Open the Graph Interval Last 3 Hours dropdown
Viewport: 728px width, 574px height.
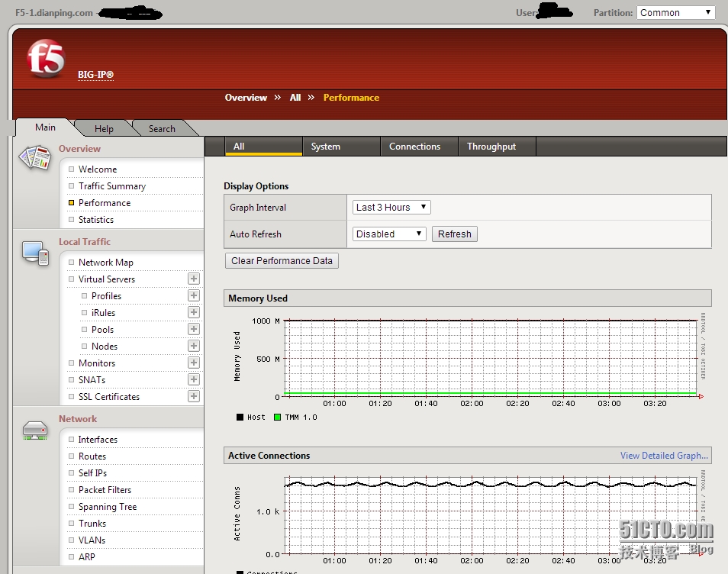pos(391,207)
